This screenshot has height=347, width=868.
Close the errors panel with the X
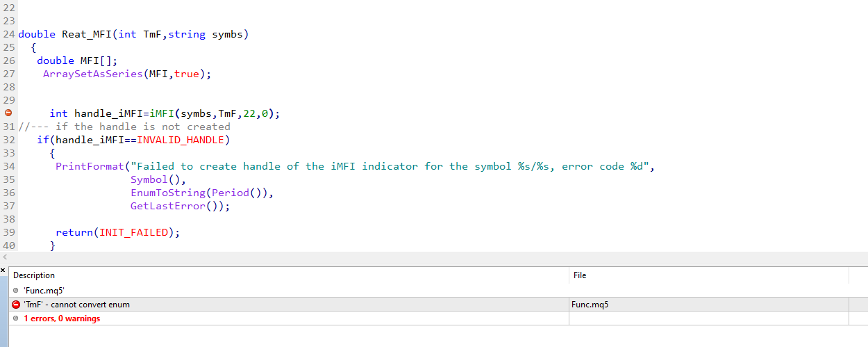point(3,269)
